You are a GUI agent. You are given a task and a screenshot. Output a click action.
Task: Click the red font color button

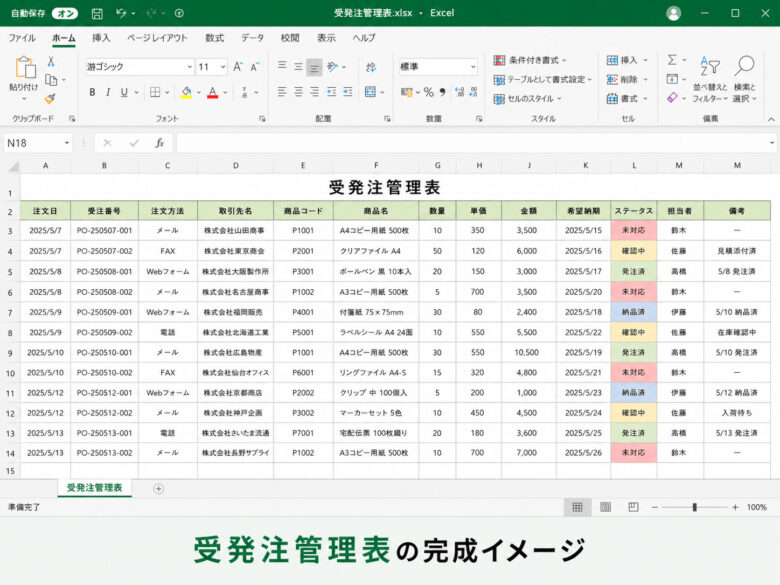point(212,93)
